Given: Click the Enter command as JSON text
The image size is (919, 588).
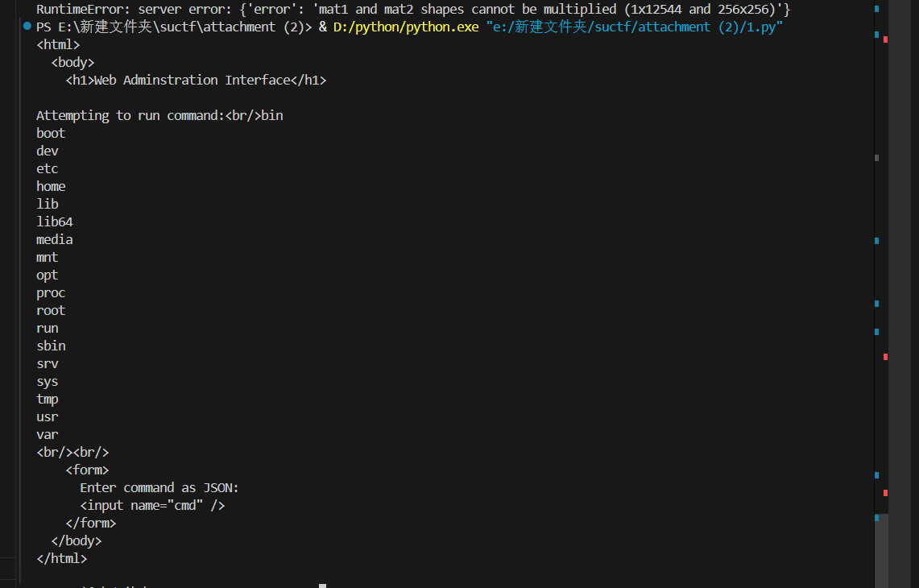Looking at the screenshot, I should (x=159, y=487).
